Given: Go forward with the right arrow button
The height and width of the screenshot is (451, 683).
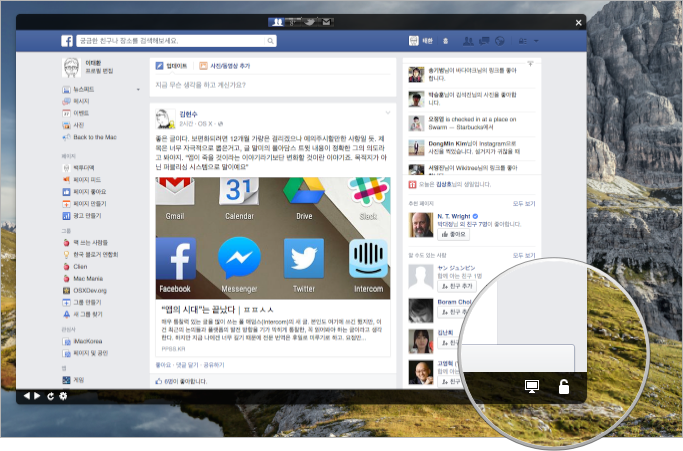Looking at the screenshot, I should coord(37,396).
